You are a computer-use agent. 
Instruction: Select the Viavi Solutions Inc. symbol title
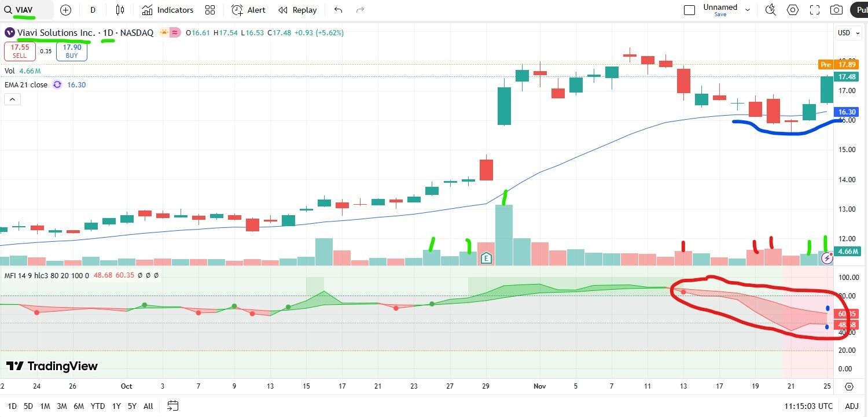[56, 33]
